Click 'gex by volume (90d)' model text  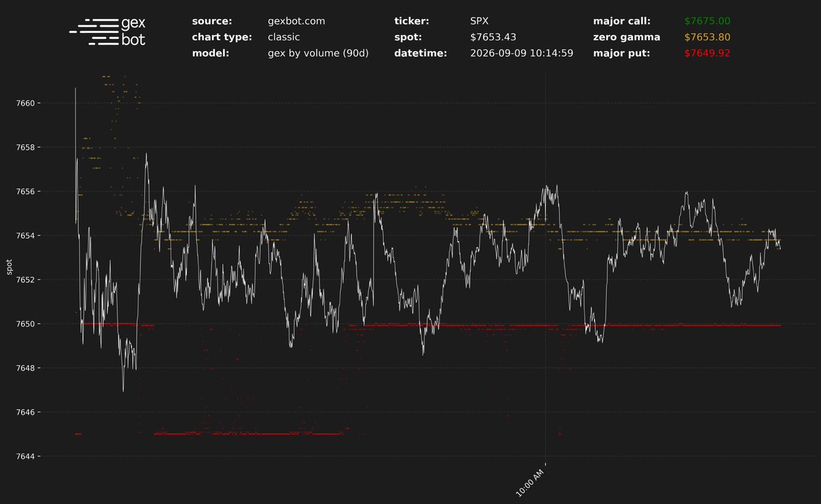coord(318,53)
